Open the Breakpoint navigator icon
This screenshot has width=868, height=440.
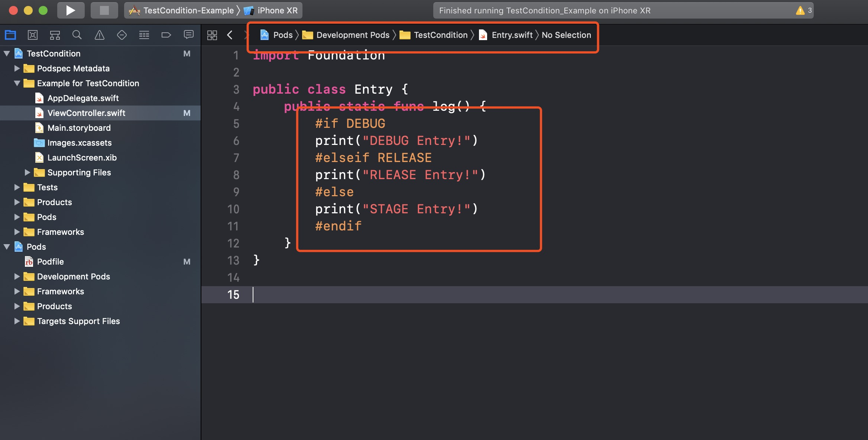[166, 35]
